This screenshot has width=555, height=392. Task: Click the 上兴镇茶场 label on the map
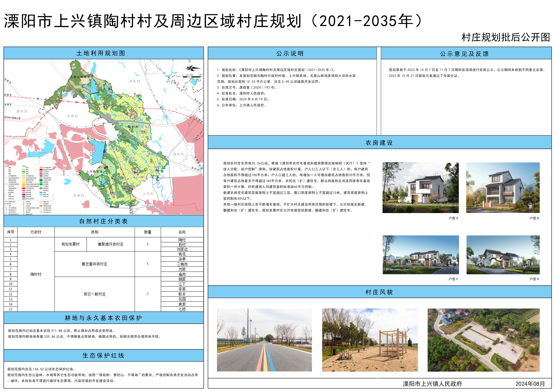point(94,171)
